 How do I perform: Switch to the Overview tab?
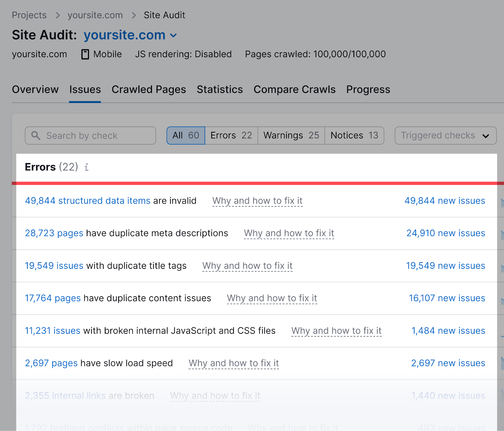[35, 90]
